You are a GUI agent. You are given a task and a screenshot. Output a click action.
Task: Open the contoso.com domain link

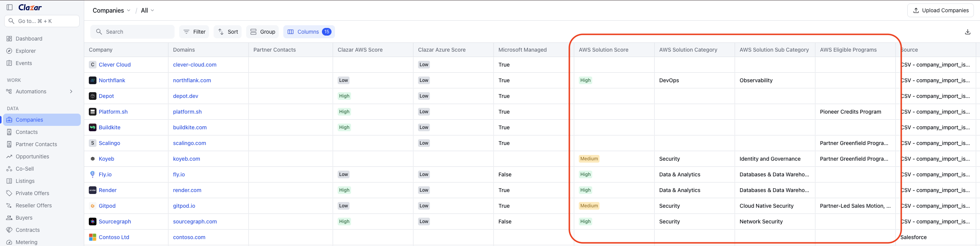click(x=189, y=237)
